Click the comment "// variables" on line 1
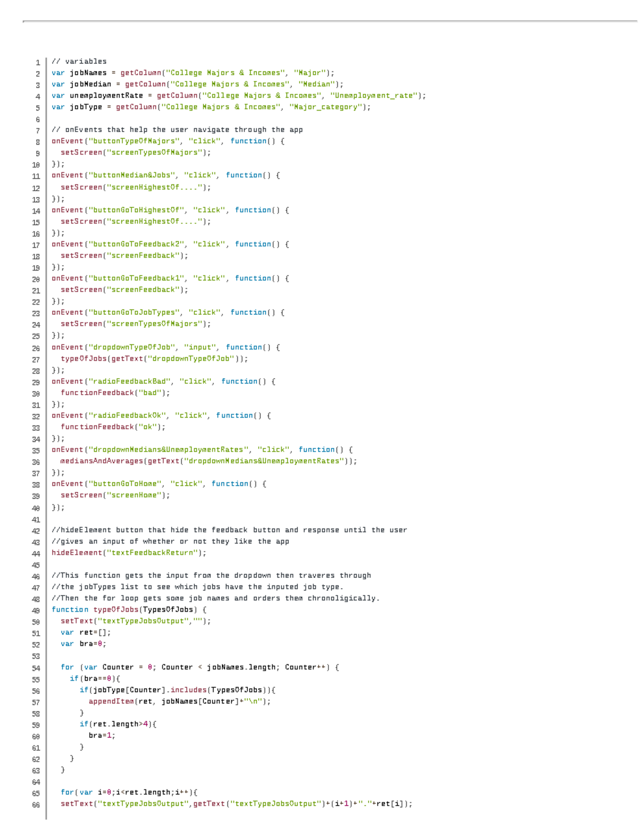The height and width of the screenshot is (834, 644). (x=79, y=61)
